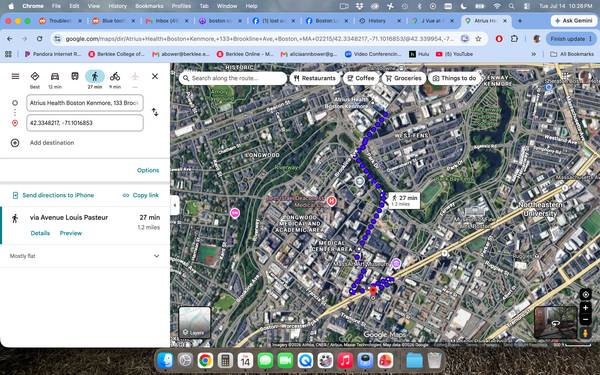Choose driving directions car icon
Image resolution: width=600 pixels, height=375 pixels.
55,80
